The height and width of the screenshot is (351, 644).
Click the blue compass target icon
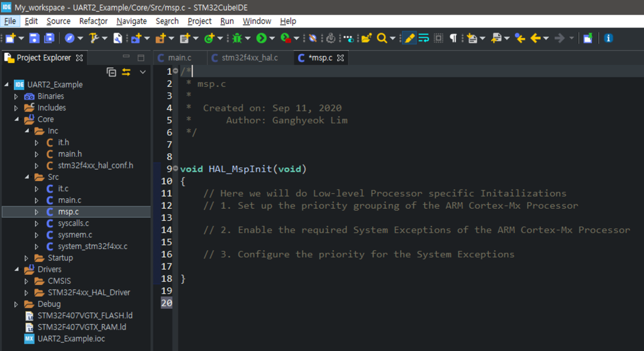click(69, 38)
